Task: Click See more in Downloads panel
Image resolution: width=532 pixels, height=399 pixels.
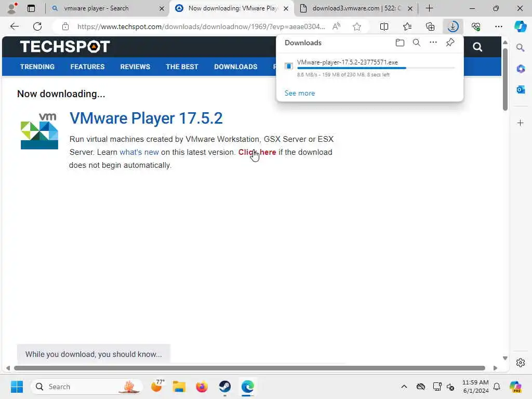Action: click(x=300, y=93)
